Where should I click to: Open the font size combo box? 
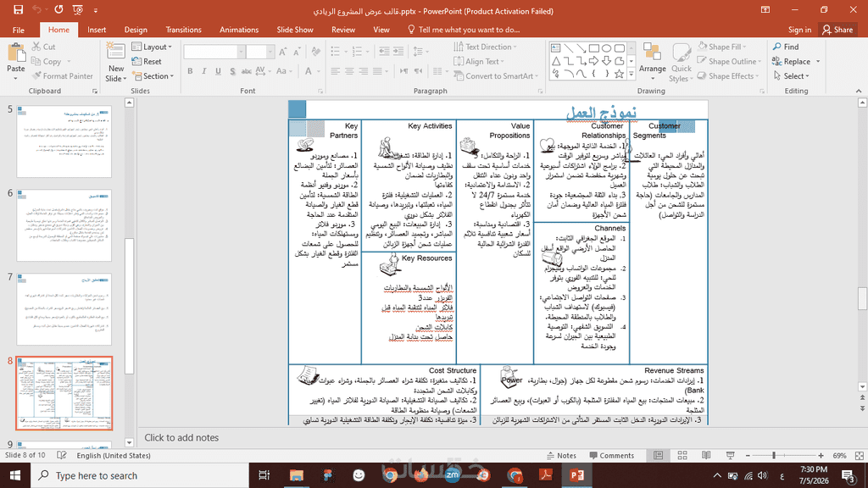(260, 52)
